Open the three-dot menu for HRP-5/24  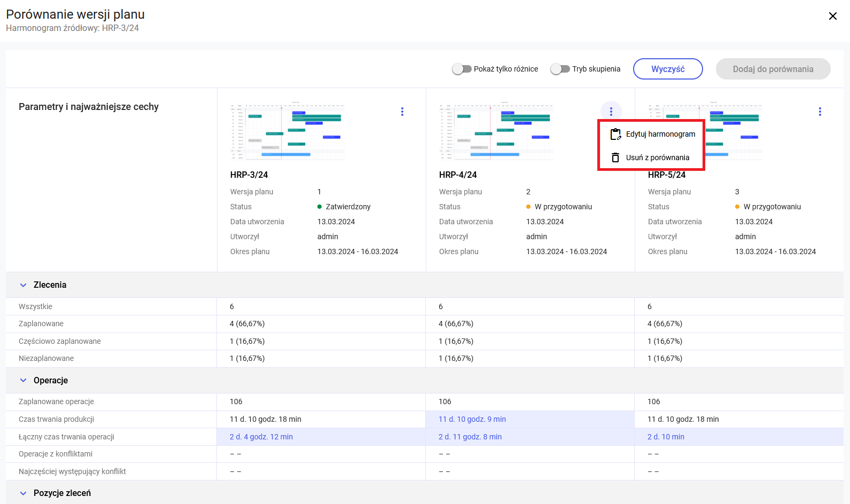(820, 112)
